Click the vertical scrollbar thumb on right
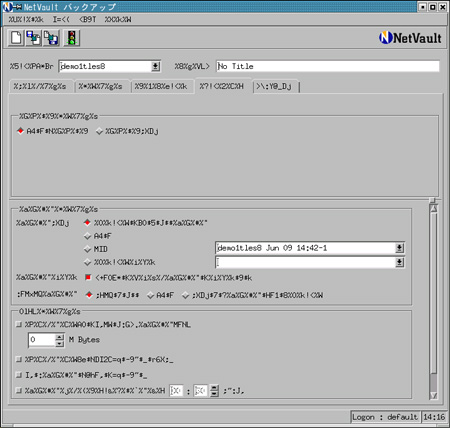This screenshot has width=450, height=428. pos(433,293)
